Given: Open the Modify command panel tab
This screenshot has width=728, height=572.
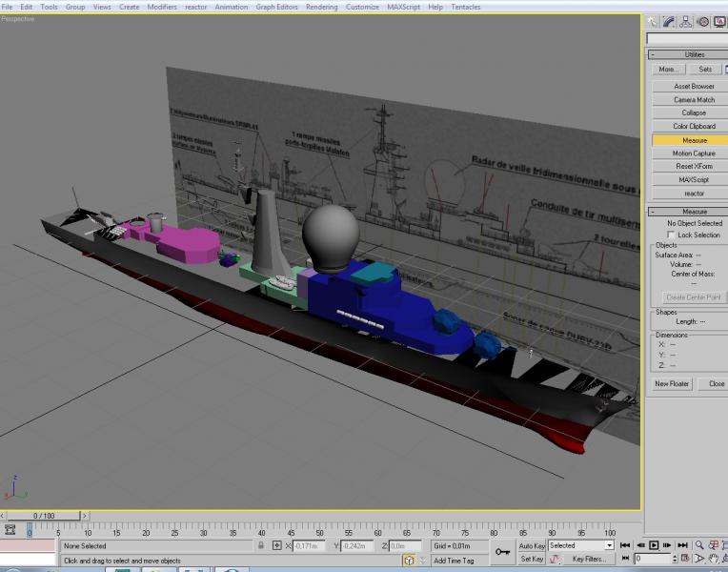Looking at the screenshot, I should click(x=669, y=22).
